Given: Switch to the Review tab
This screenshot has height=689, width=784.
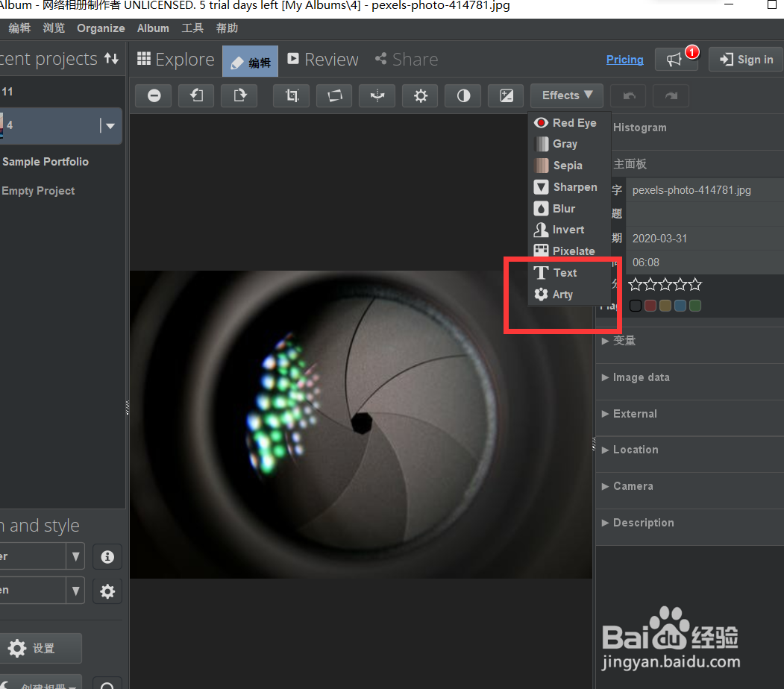Looking at the screenshot, I should pyautogui.click(x=323, y=60).
